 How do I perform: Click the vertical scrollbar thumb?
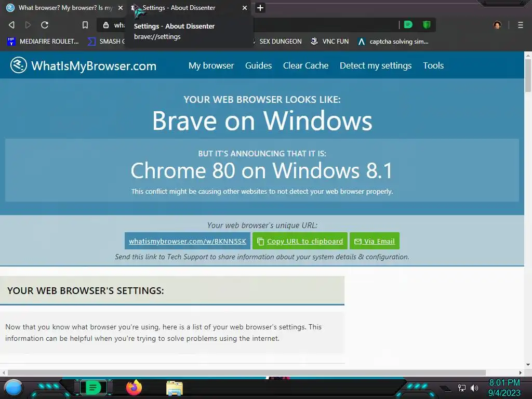528,75
